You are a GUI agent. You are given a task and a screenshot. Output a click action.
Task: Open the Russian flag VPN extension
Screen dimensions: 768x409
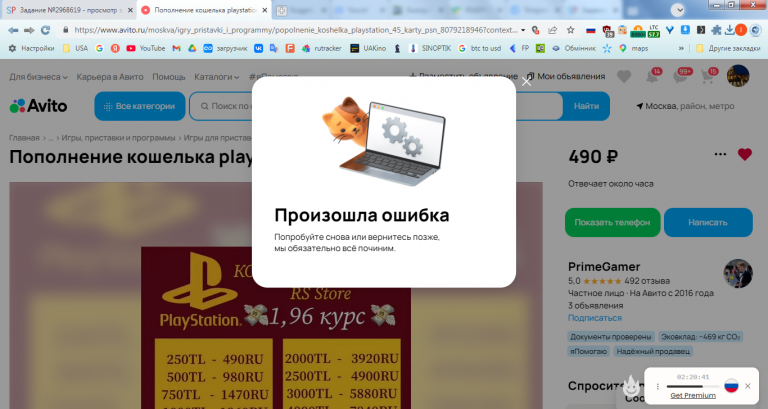click(x=591, y=30)
